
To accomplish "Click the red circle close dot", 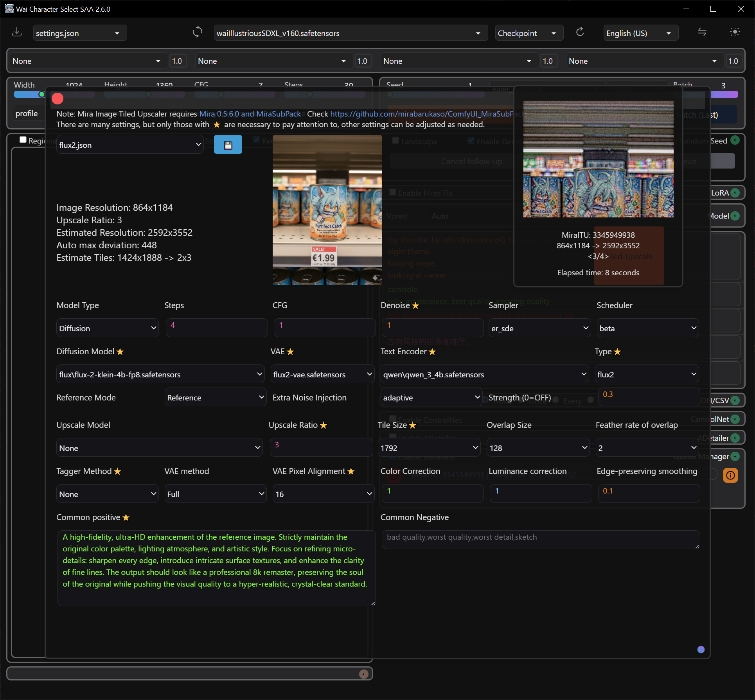I will [58, 99].
